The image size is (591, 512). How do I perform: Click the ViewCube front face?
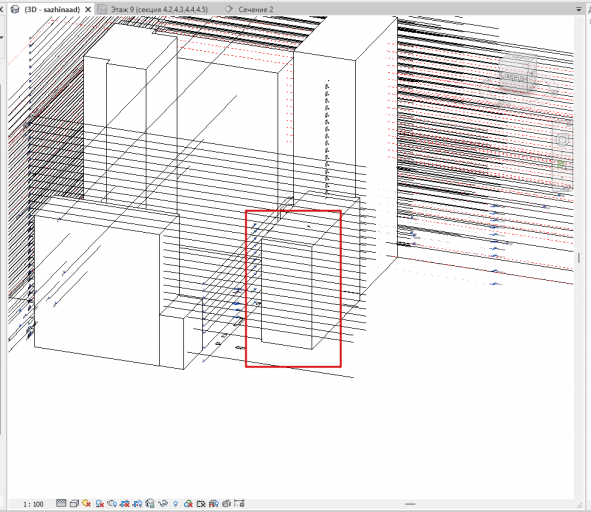pyautogui.click(x=513, y=76)
